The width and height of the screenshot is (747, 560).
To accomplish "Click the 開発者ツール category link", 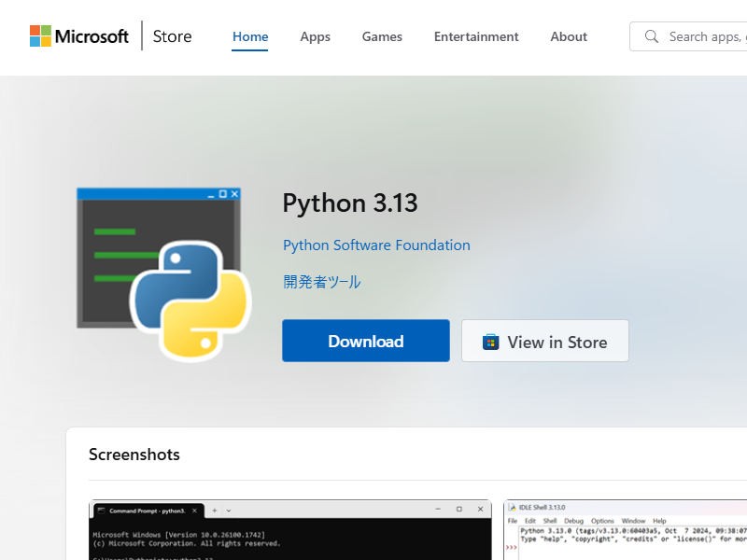I will 322,281.
